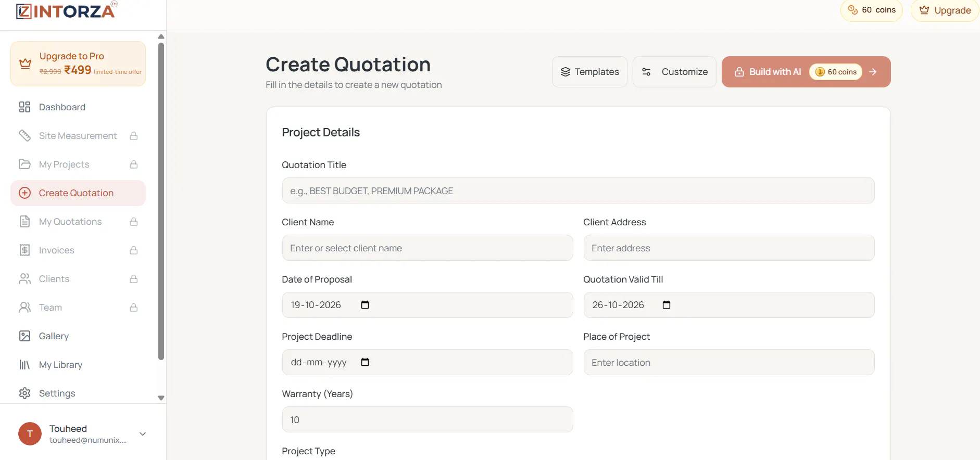Open the Templates button
Viewport: 980px width, 460px height.
coord(589,72)
